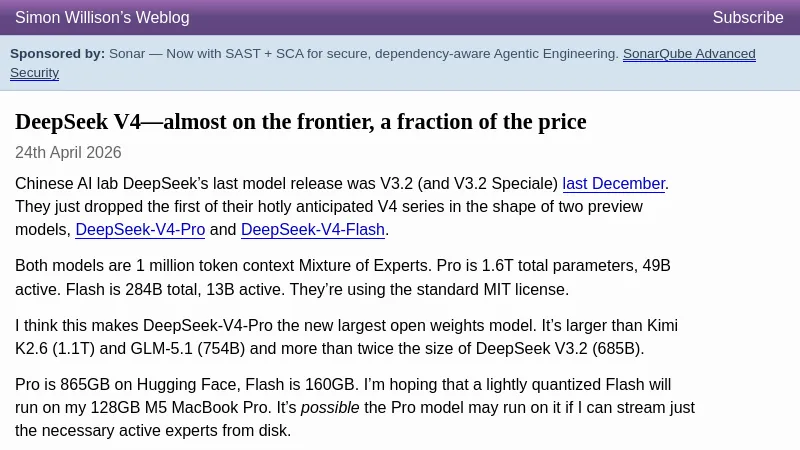Image resolution: width=800 pixels, height=450 pixels.
Task: Open the Simon Willison's Weblog home link
Action: point(102,18)
